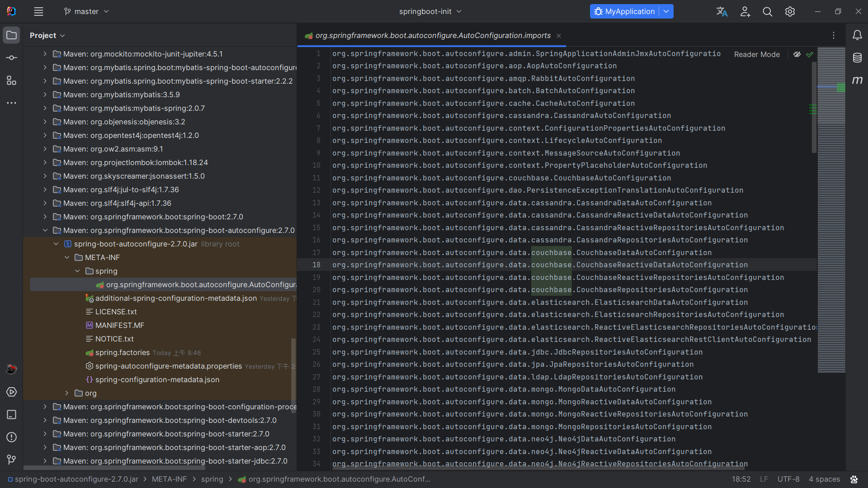Open the Git tool window

[x=12, y=460]
